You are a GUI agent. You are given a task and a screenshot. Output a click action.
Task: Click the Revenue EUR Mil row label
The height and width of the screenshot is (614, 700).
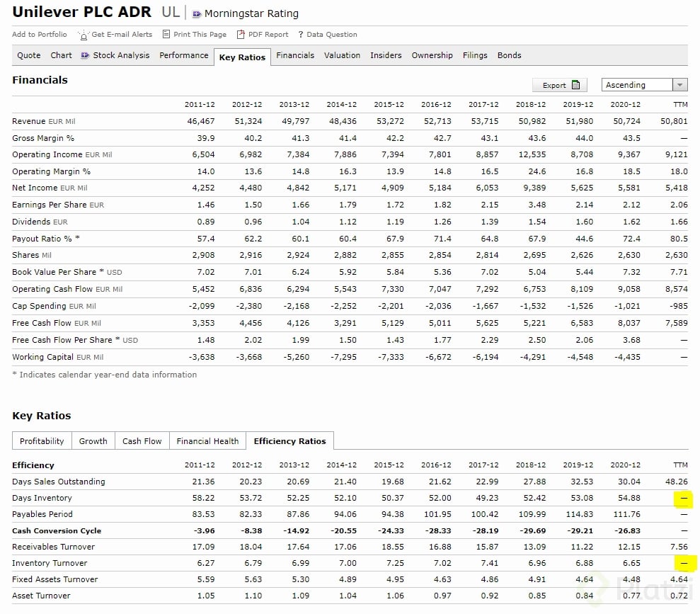(44, 121)
